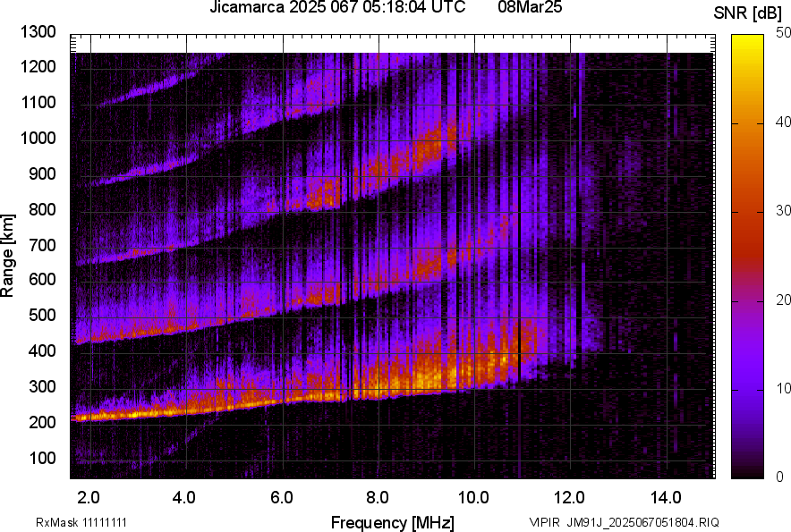Click the range tick label "400"
The image size is (791, 532).
tap(42, 351)
